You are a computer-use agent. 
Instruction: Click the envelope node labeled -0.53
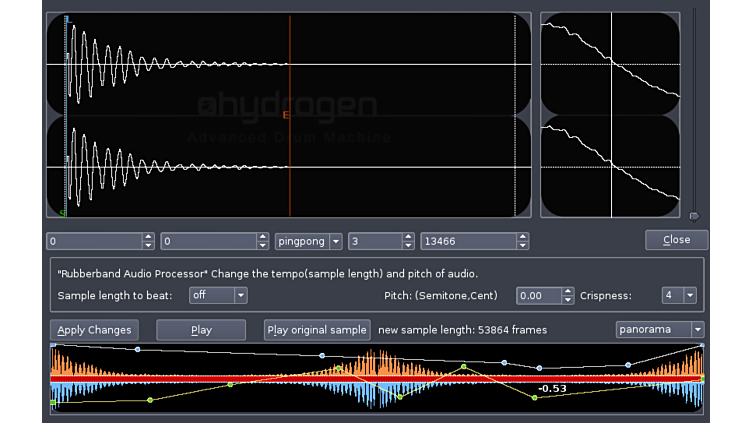click(534, 398)
